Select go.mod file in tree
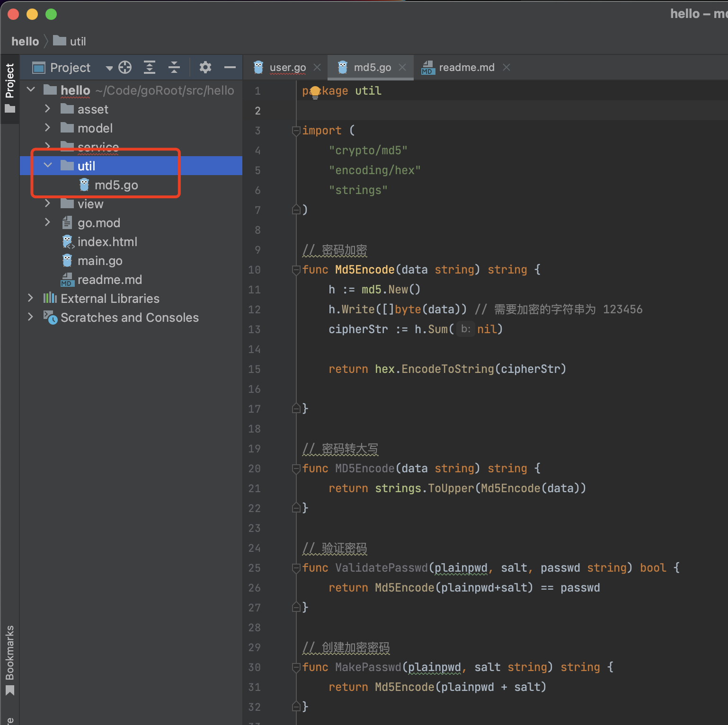Image resolution: width=728 pixels, height=725 pixels. point(99,223)
